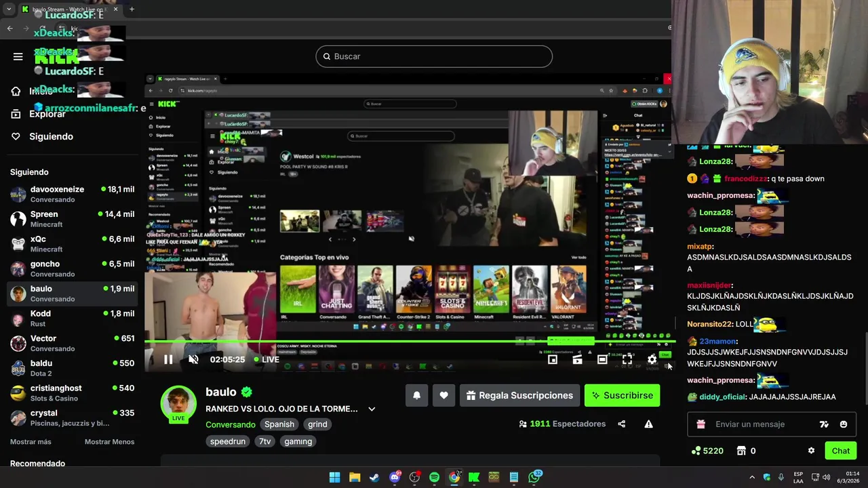The width and height of the screenshot is (868, 488).
Task: Show hidden system tray icons chevron
Action: point(751,477)
